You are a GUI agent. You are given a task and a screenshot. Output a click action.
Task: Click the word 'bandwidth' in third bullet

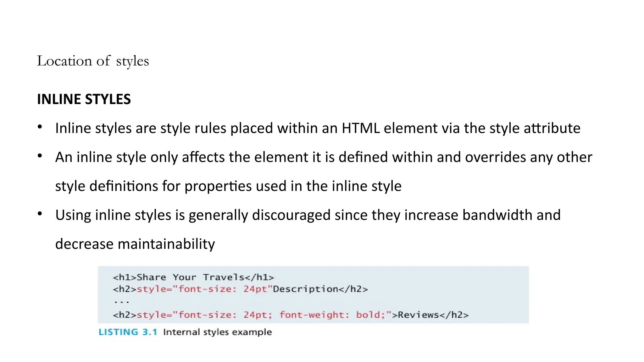pos(497,215)
